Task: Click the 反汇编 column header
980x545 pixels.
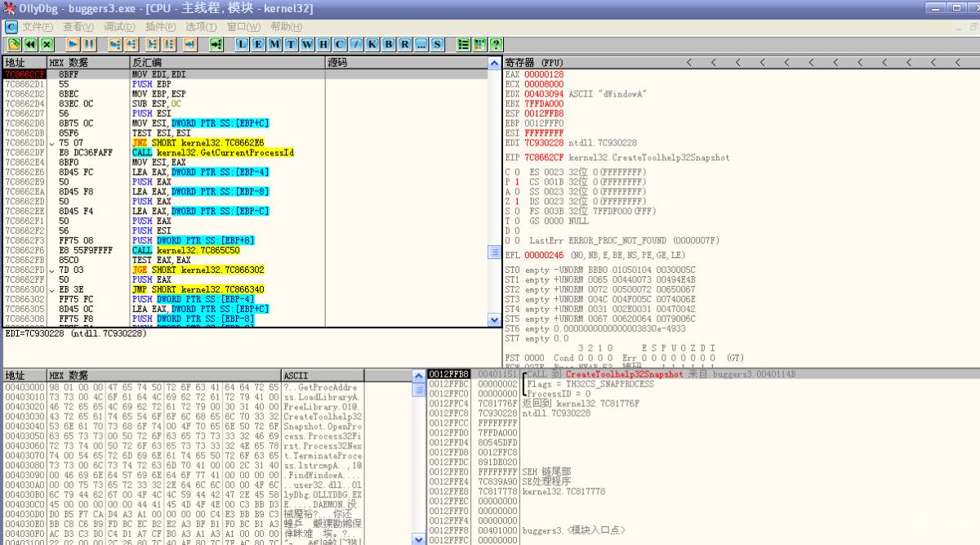Action: (x=227, y=63)
